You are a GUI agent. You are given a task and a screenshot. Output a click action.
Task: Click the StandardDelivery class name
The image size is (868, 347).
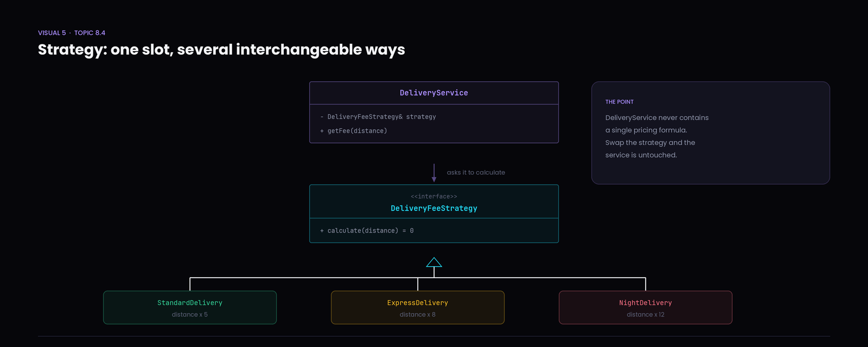(x=190, y=303)
